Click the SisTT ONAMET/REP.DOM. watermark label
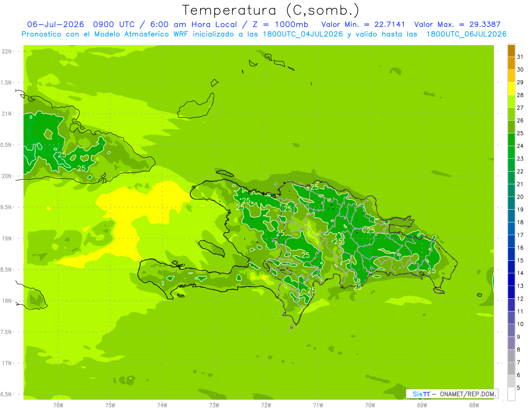 pyautogui.click(x=452, y=394)
